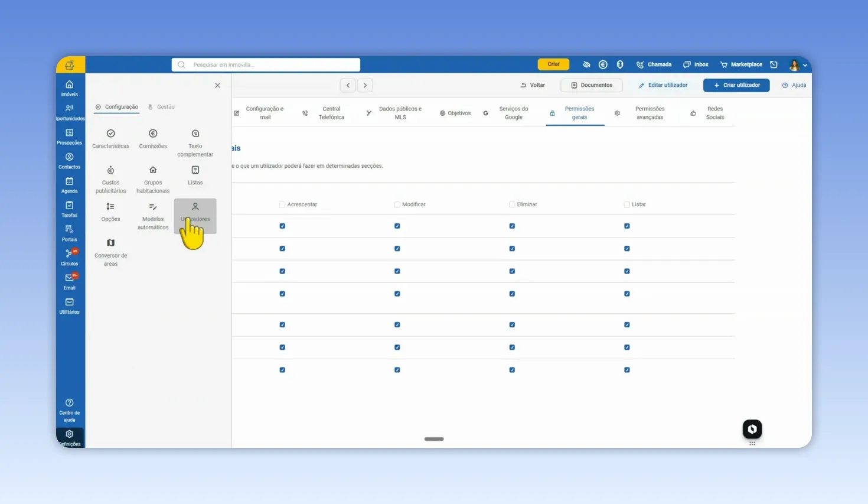
Task: Click the yellow Criar button
Action: coord(553,64)
